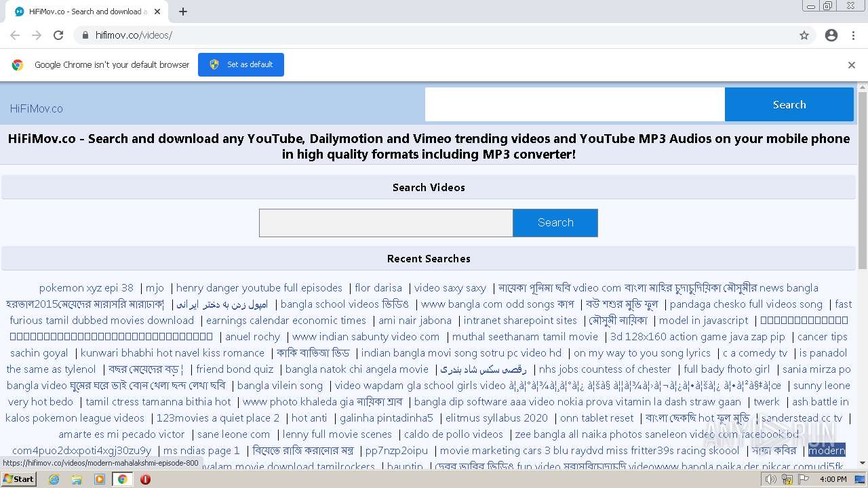Viewport: 868px width, 488px height.
Task: Open '123movies a quiet place 2' link
Action: [x=218, y=418]
